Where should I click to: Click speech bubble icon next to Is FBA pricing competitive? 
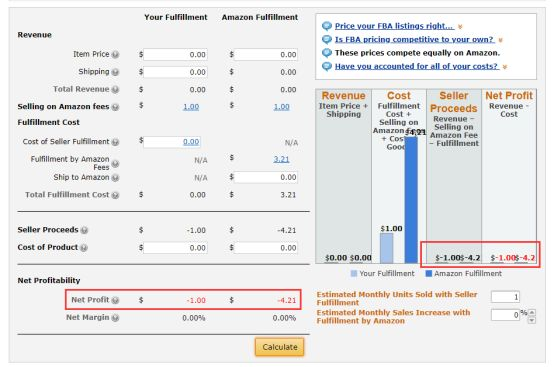tap(327, 40)
